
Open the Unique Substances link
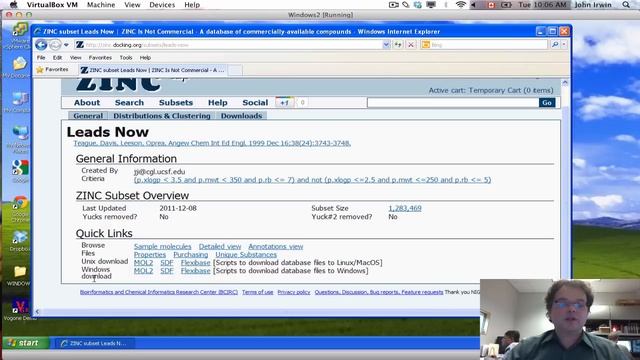click(246, 255)
